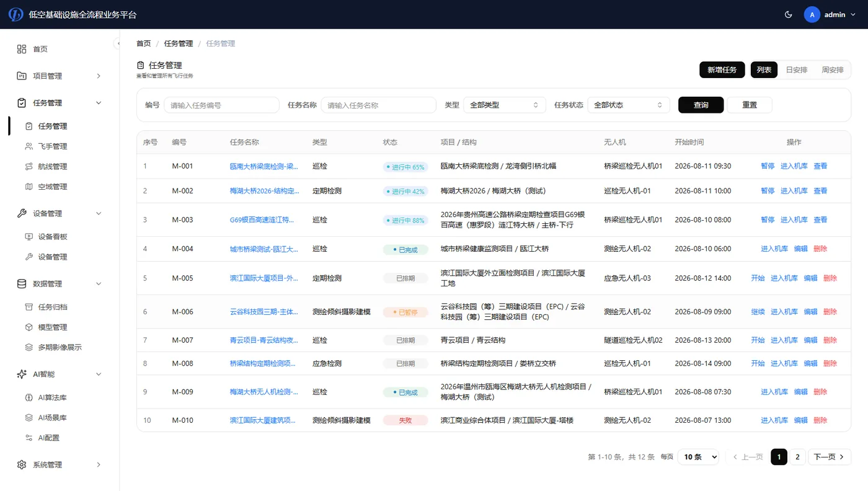Click the 查询 search button
Viewport: 868px width, 491px height.
[x=701, y=105]
